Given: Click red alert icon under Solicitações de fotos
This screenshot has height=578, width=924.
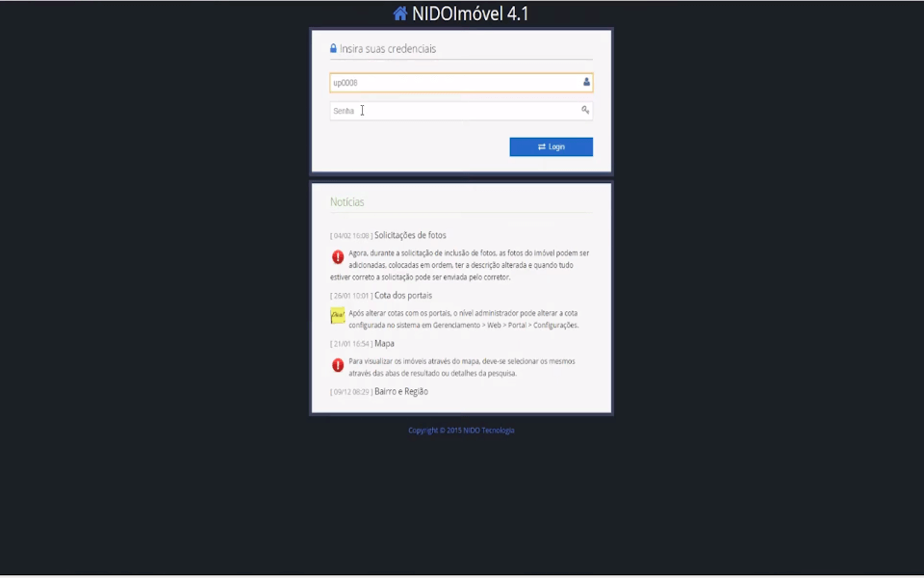Looking at the screenshot, I should (x=338, y=256).
